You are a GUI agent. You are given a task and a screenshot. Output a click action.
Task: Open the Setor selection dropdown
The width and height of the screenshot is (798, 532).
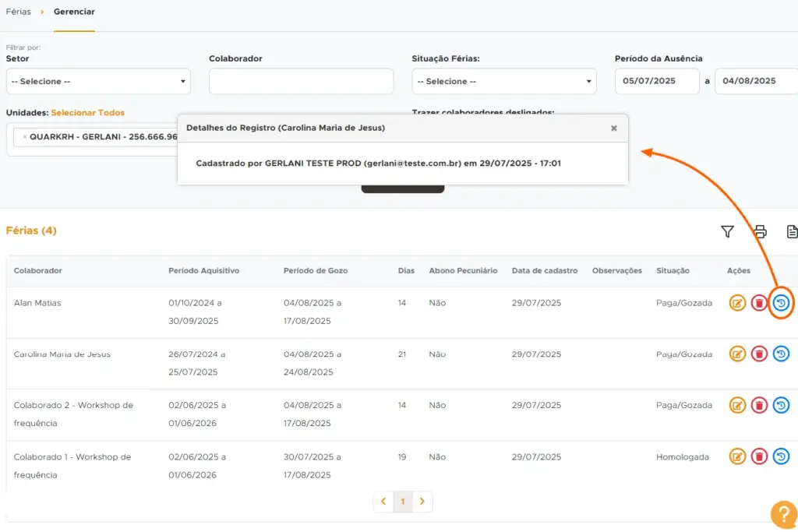point(98,81)
